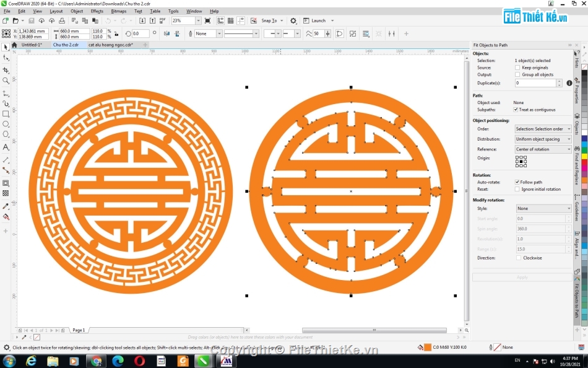This screenshot has height=368, width=588.
Task: Click the Apply button in the docker
Action: coord(522,277)
